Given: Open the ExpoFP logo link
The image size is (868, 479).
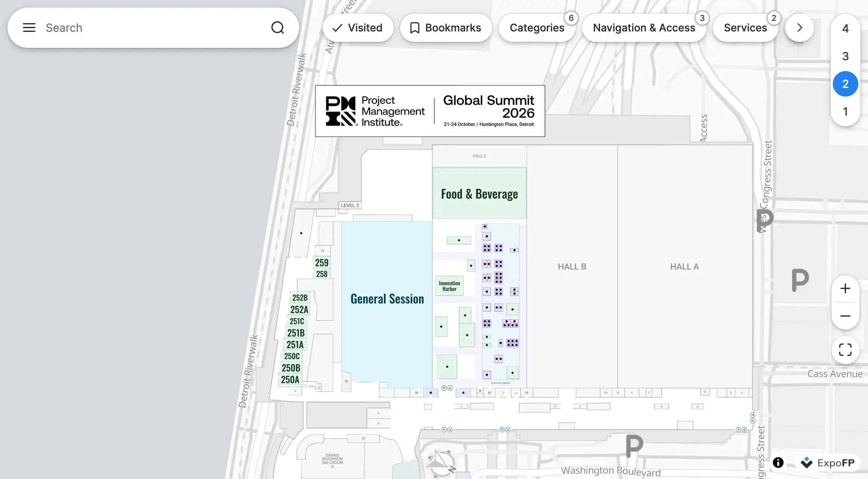Looking at the screenshot, I should click(828, 463).
